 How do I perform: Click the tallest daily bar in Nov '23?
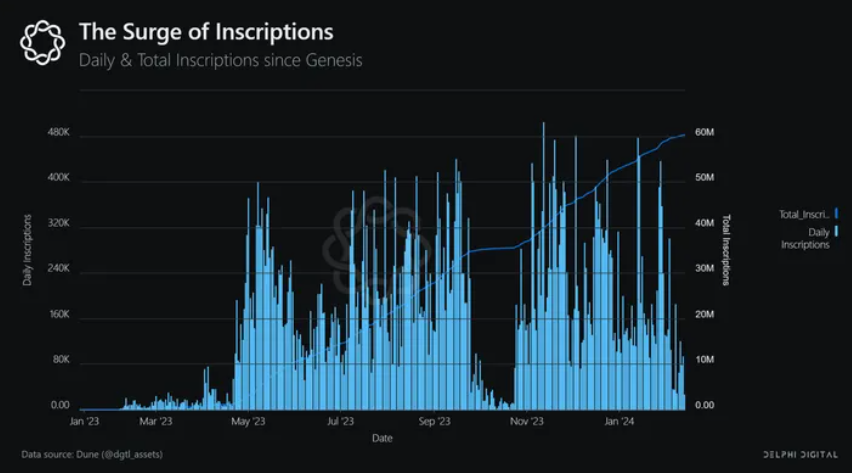click(543, 266)
